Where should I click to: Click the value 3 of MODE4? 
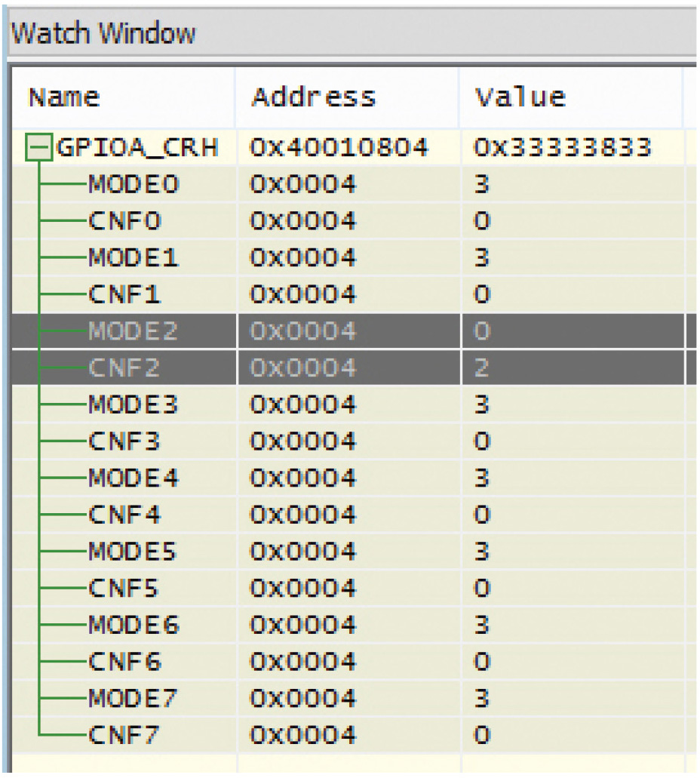[x=482, y=478]
